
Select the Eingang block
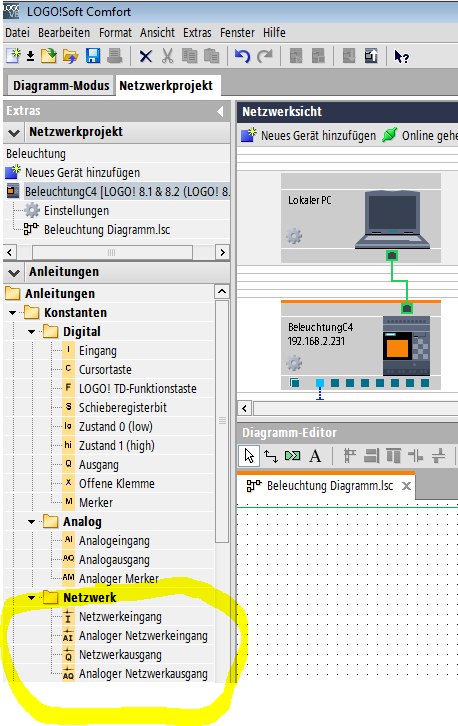pyautogui.click(x=98, y=351)
